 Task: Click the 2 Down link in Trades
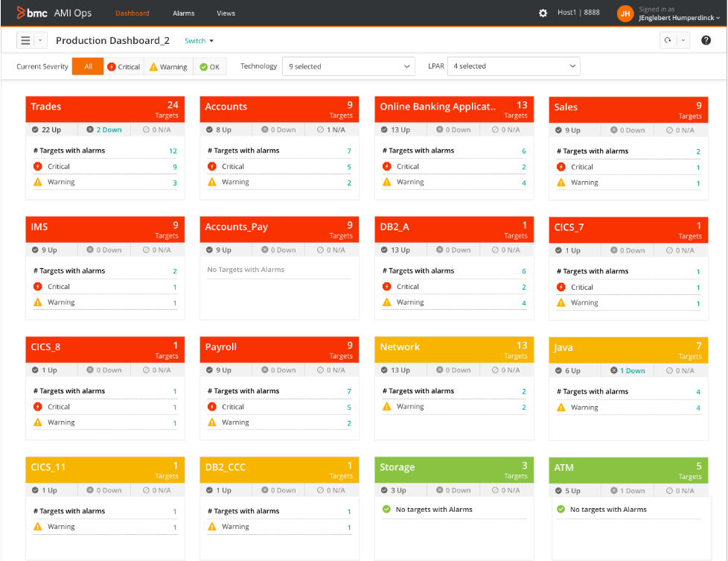click(x=109, y=130)
